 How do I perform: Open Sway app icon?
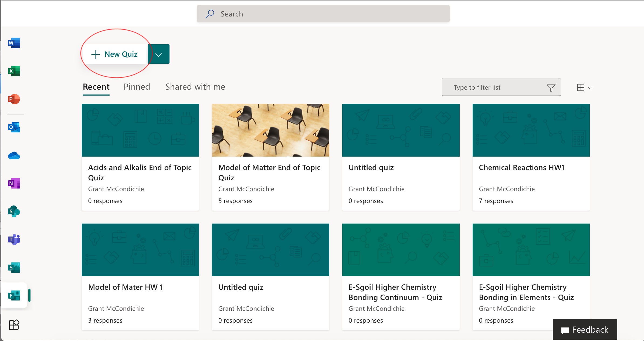pos(14,268)
